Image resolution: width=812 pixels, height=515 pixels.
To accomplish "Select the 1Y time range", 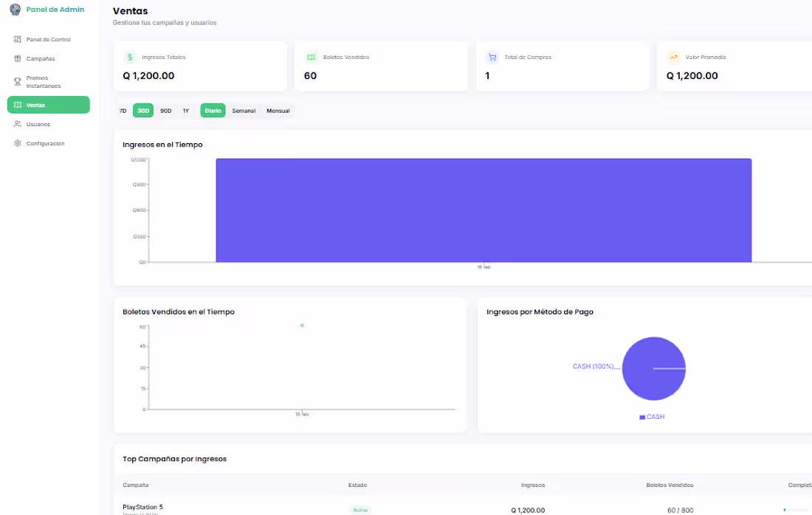I will (x=186, y=111).
